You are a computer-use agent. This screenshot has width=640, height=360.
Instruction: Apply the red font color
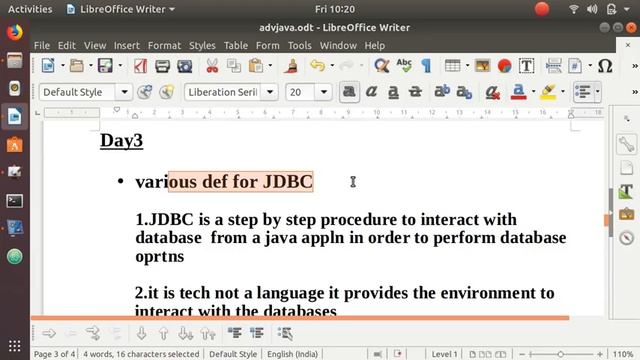(x=518, y=92)
